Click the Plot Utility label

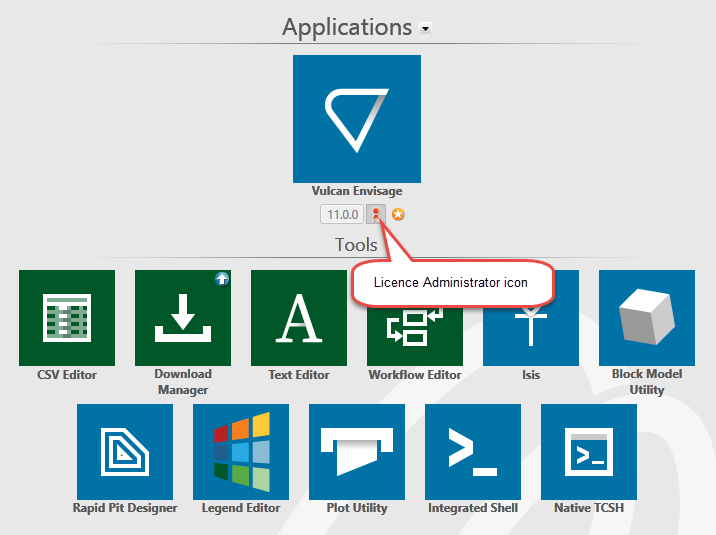[x=357, y=508]
